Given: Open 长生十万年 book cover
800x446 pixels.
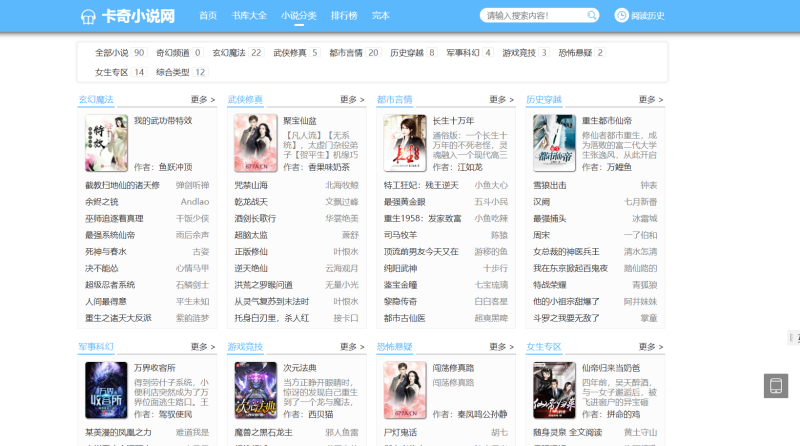Looking at the screenshot, I should pyautogui.click(x=405, y=143).
